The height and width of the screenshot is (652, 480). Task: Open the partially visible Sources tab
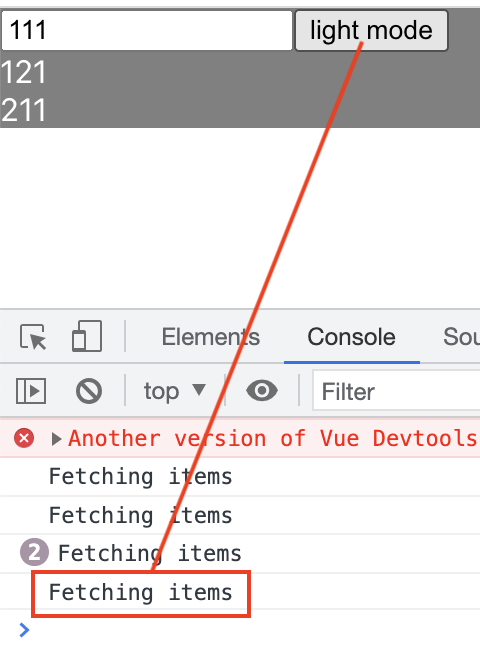tap(461, 337)
